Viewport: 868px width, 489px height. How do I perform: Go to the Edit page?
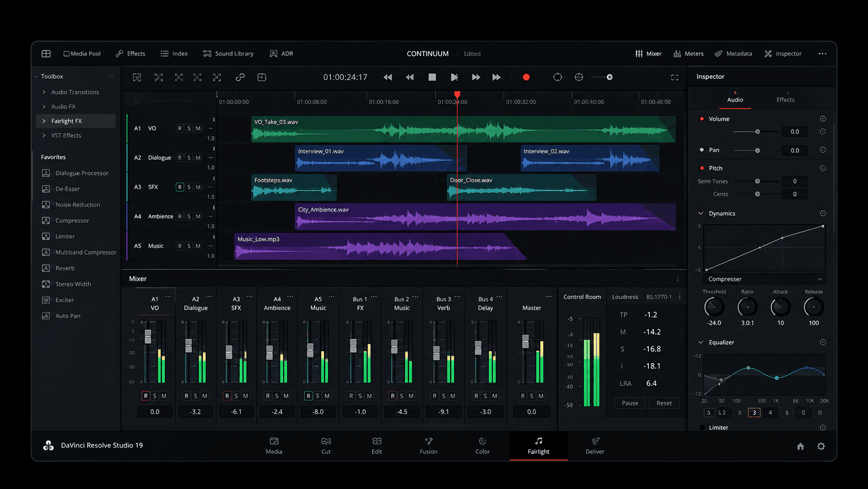(x=377, y=446)
